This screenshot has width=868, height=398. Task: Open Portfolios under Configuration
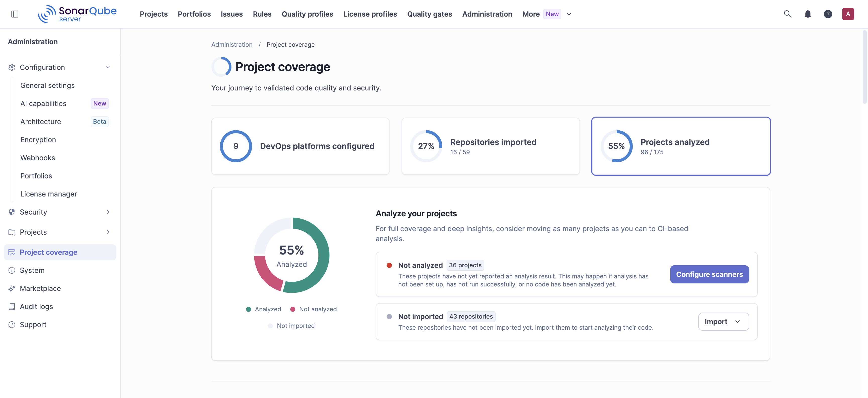tap(36, 176)
